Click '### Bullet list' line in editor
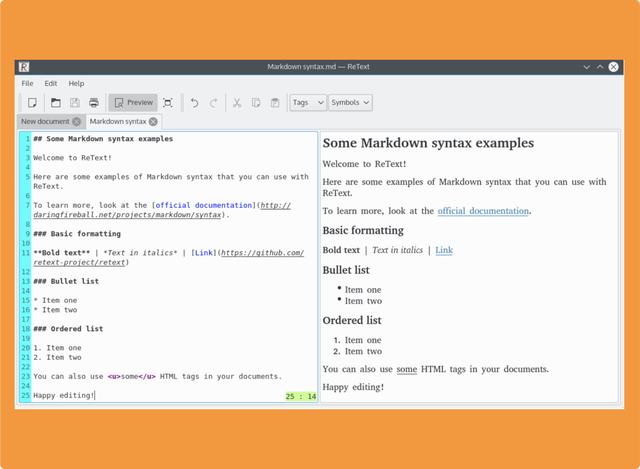 pos(66,281)
